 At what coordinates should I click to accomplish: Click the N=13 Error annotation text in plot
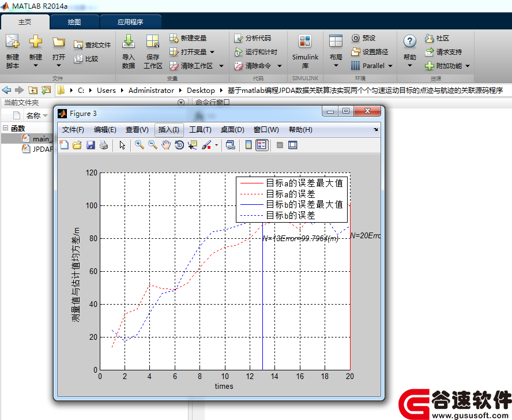[x=300, y=239]
